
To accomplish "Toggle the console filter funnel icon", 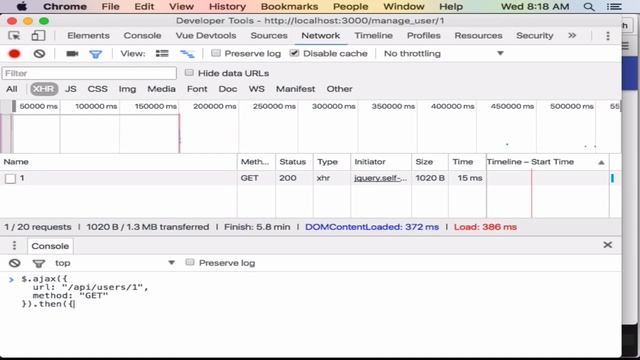I will point(39,263).
